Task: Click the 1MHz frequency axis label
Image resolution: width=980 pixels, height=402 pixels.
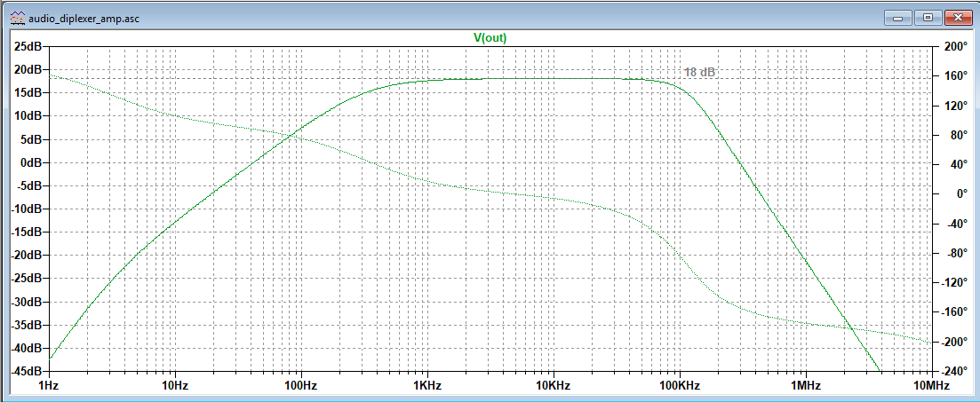Action: click(x=806, y=384)
